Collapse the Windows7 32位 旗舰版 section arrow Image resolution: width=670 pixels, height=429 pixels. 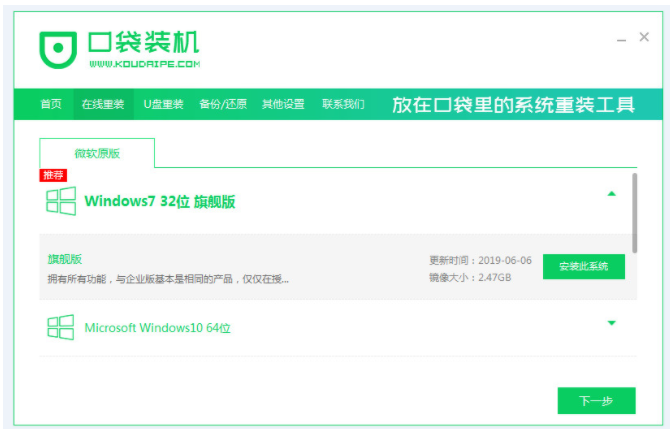[611, 194]
